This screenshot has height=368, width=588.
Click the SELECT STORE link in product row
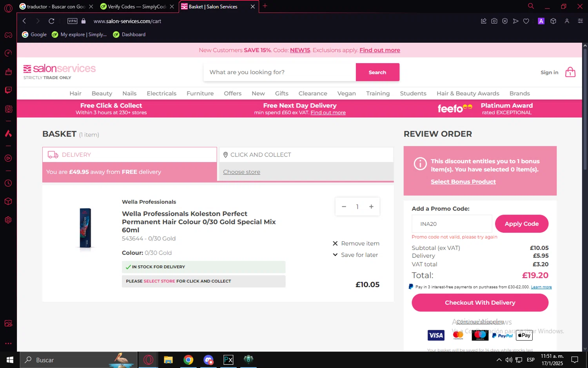click(x=159, y=281)
